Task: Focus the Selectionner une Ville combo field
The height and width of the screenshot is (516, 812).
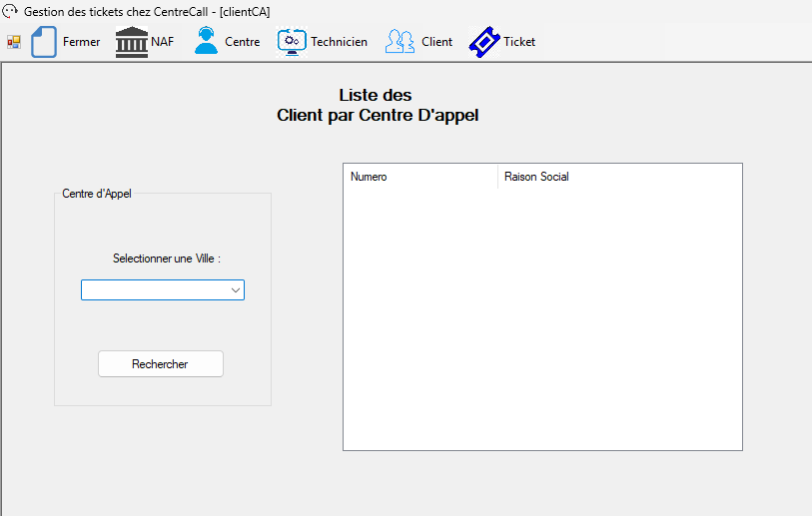Action: point(155,290)
